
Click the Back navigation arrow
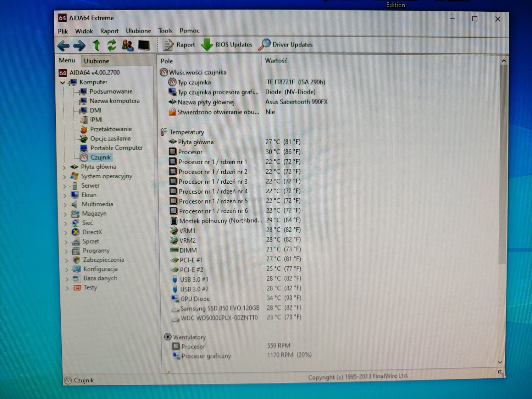(x=63, y=45)
